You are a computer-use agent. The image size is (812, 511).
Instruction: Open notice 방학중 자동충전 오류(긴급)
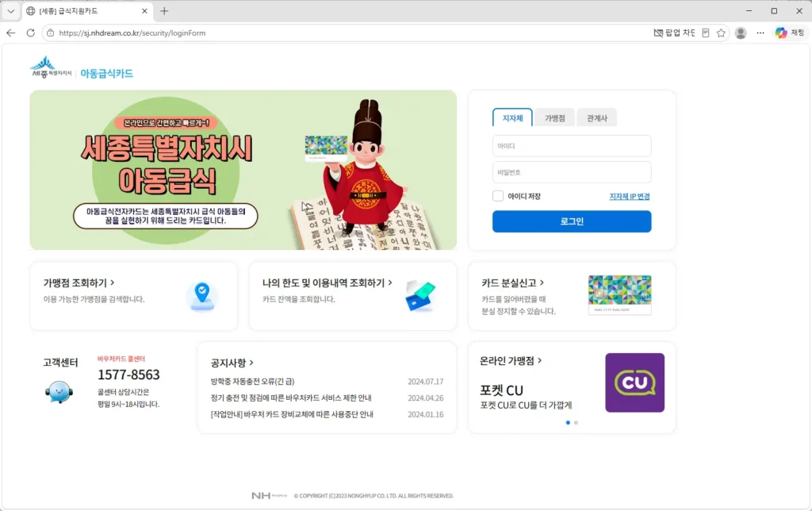[253, 382]
